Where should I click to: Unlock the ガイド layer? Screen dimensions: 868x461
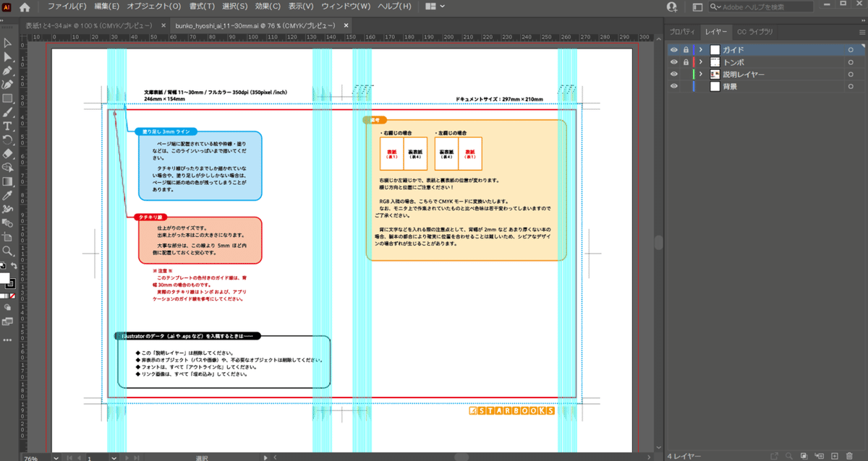[x=686, y=51]
